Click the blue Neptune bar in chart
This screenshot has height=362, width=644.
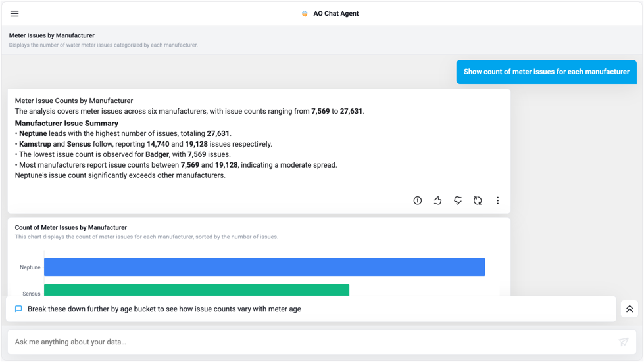point(264,267)
